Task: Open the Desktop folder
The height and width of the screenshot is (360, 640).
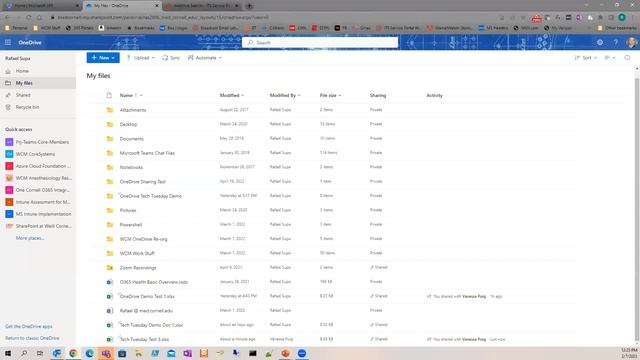Action: [x=128, y=124]
